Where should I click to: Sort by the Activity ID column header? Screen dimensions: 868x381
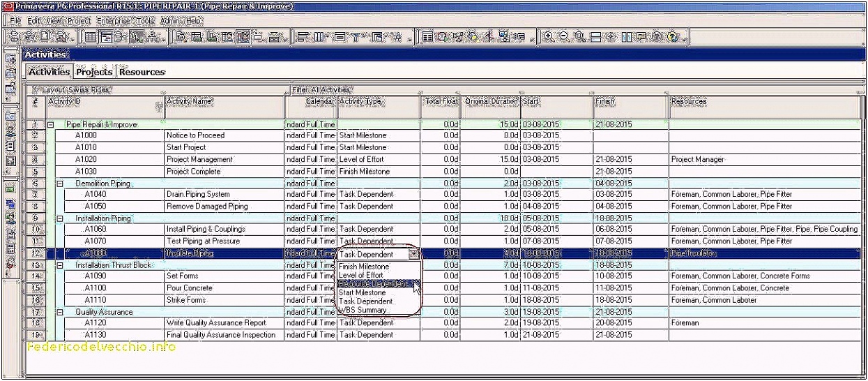(105, 107)
